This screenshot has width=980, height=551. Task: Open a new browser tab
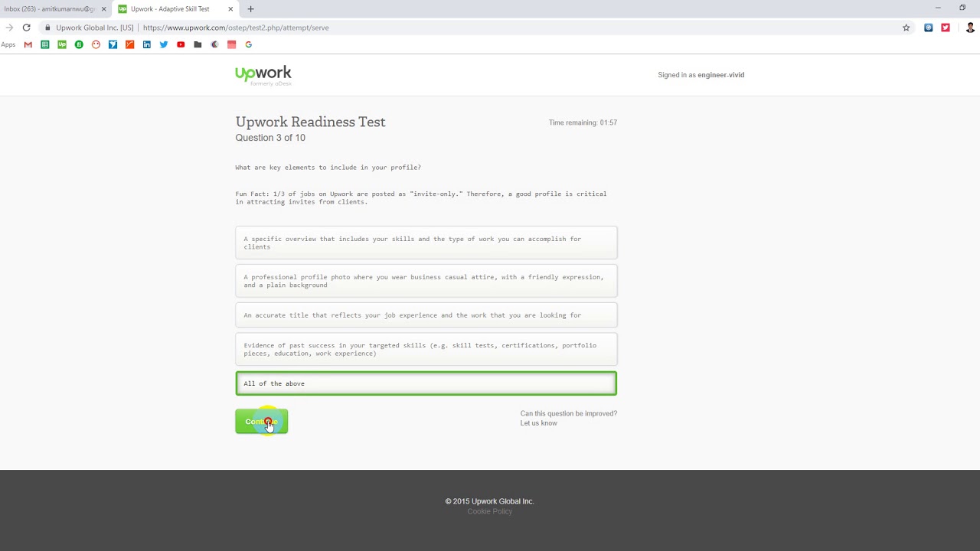click(250, 9)
